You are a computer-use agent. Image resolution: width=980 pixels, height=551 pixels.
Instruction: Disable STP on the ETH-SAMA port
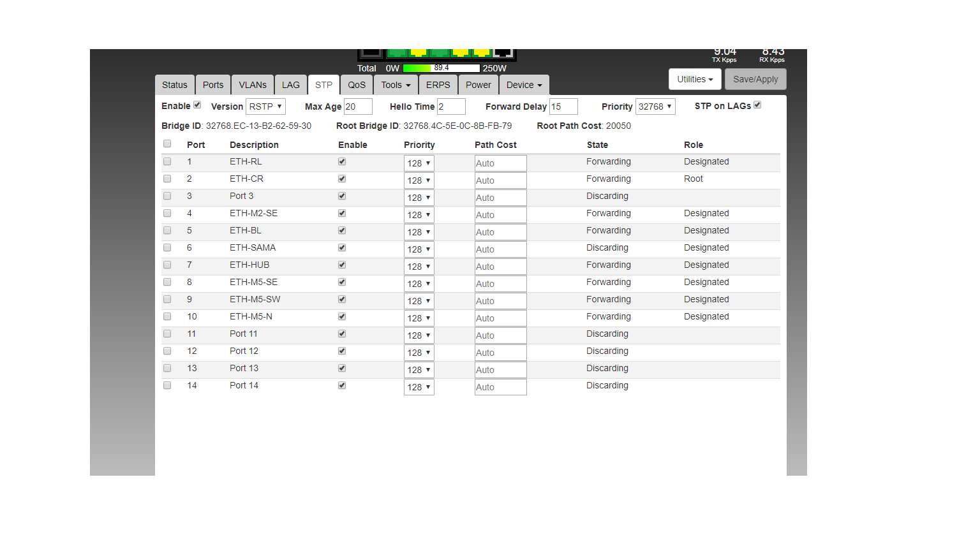342,247
